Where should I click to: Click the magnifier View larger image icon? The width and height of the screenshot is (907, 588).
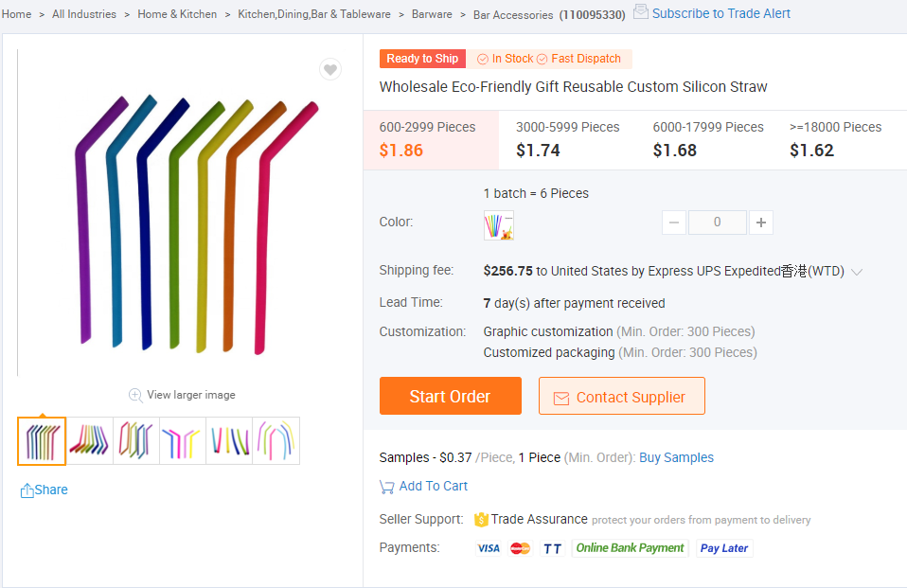point(135,395)
